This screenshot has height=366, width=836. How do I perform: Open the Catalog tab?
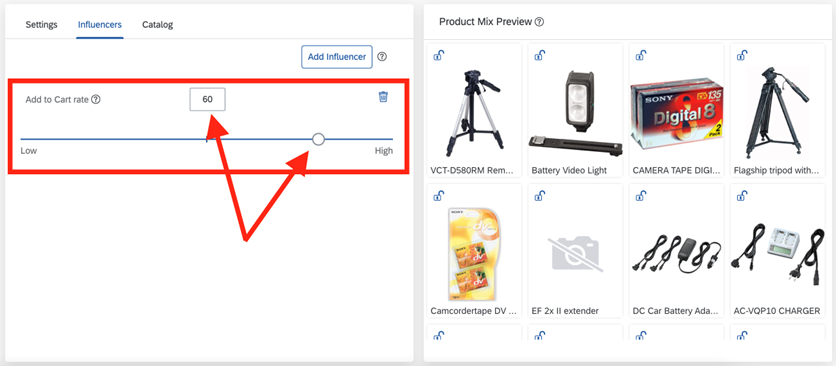pyautogui.click(x=157, y=25)
